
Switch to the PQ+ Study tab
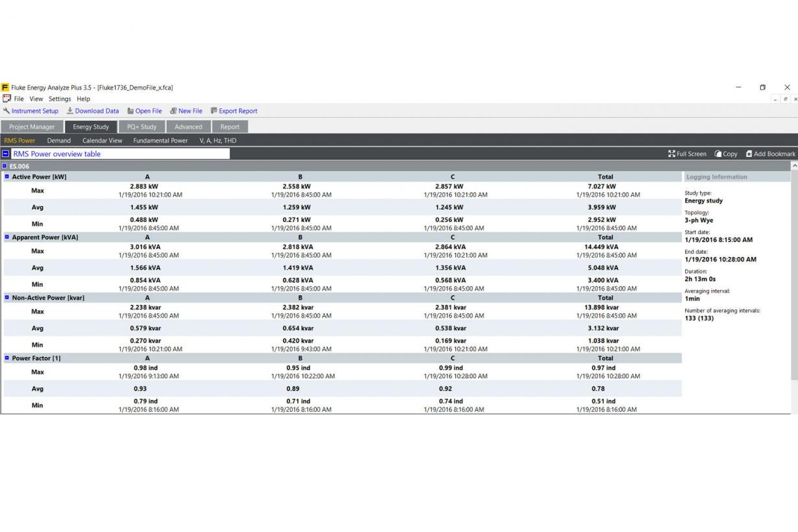pos(141,127)
